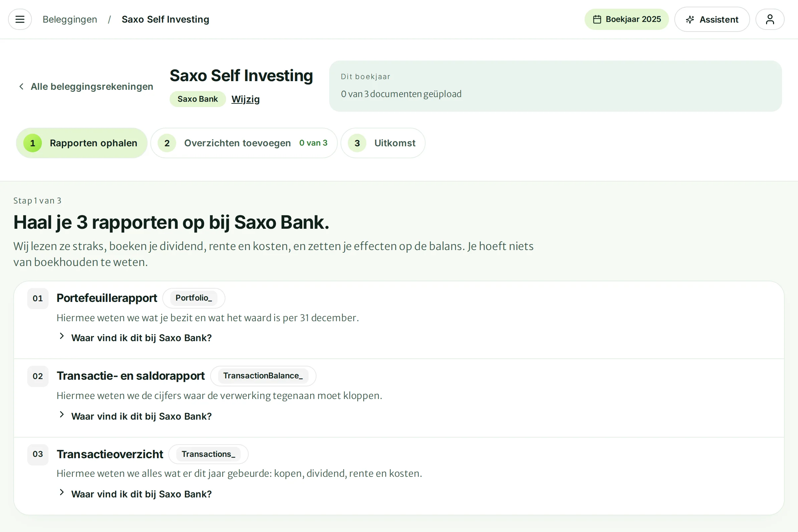Click the Portfolio_ file name chip

coord(194,298)
